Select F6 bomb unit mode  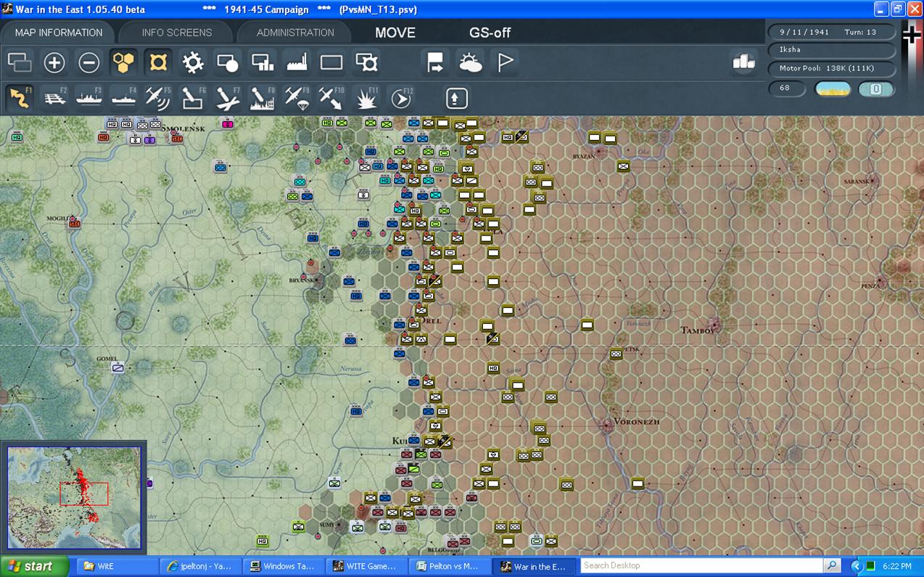click(193, 98)
